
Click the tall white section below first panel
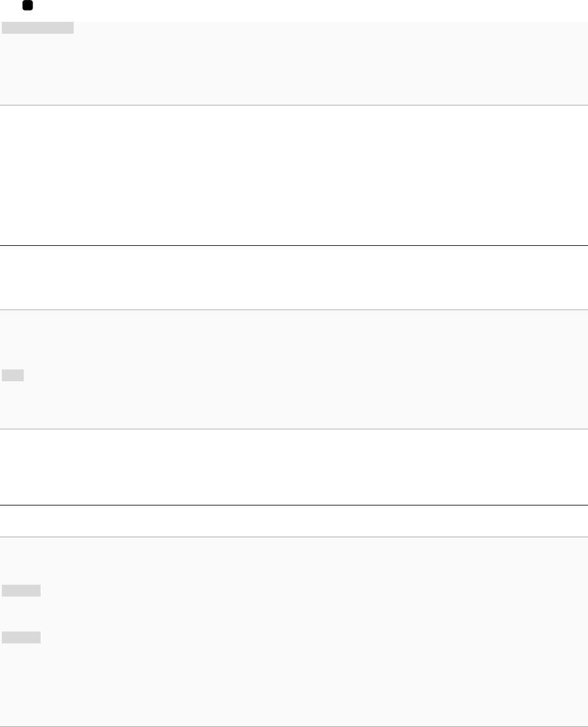point(294,175)
